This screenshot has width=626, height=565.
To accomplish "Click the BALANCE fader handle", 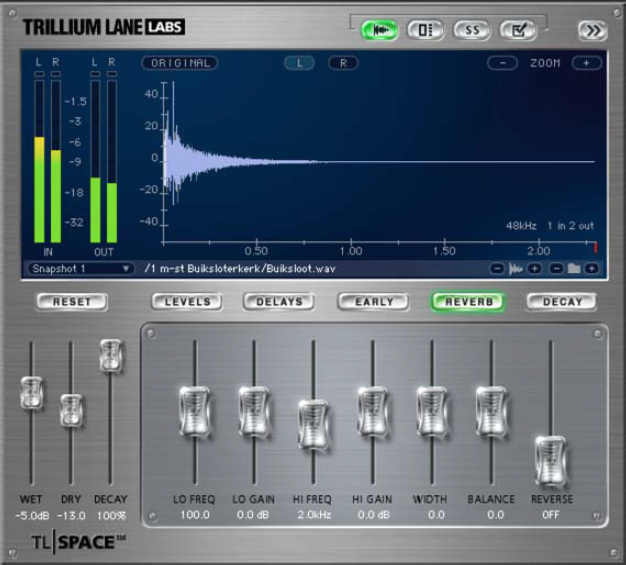I will [491, 411].
